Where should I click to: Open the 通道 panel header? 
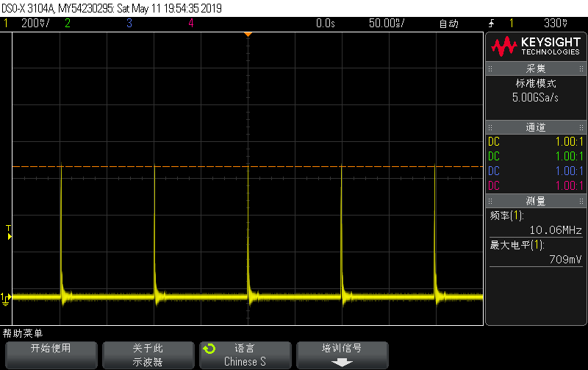[536, 127]
